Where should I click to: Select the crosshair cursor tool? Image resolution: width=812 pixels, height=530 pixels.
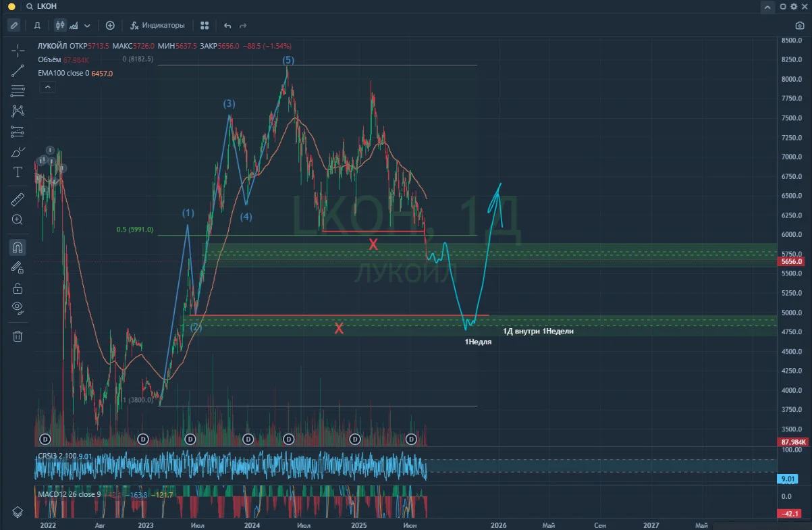pyautogui.click(x=18, y=50)
